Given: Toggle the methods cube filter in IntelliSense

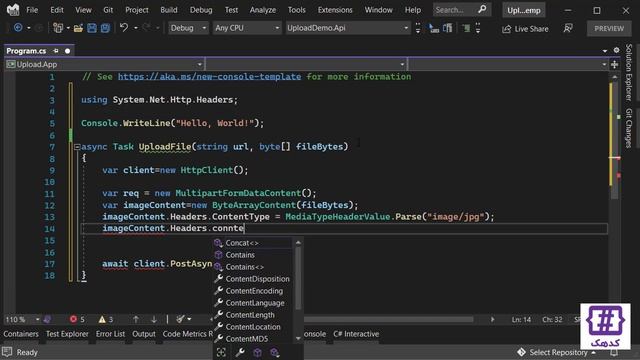Looking at the screenshot, I should [x=258, y=352].
